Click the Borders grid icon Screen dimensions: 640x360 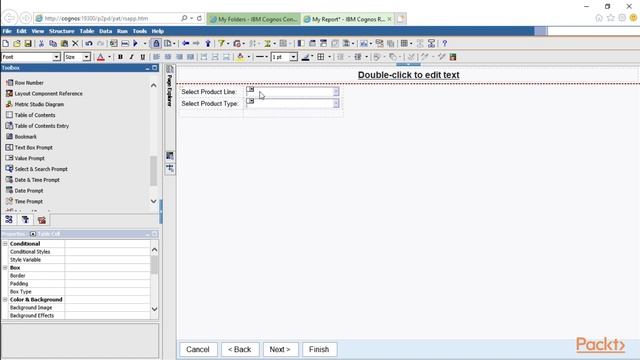point(321,57)
